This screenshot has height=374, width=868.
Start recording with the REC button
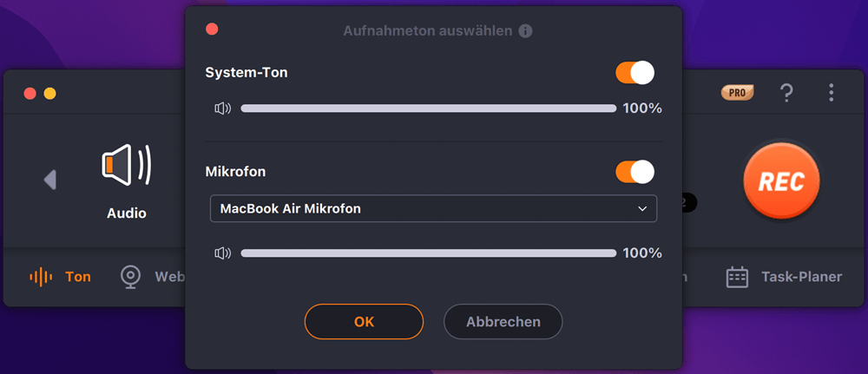click(780, 181)
